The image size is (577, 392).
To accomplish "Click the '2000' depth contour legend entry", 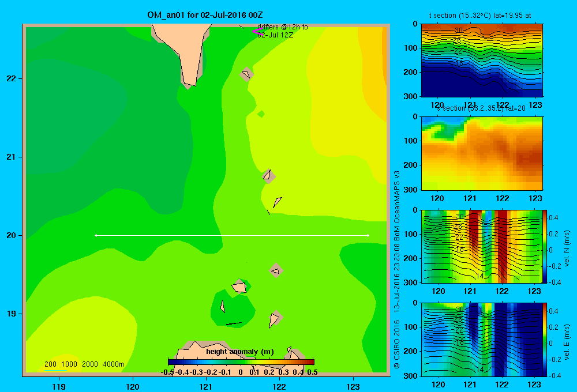I will pos(90,364).
